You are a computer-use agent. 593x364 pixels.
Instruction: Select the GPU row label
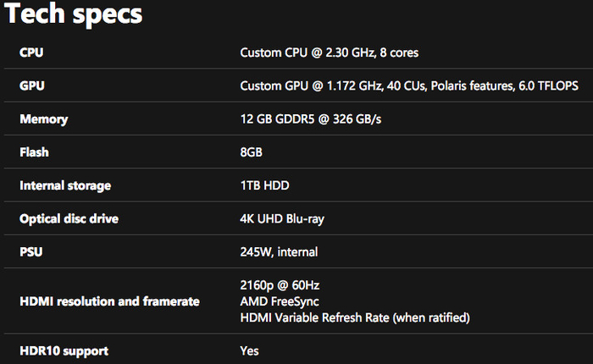[31, 86]
